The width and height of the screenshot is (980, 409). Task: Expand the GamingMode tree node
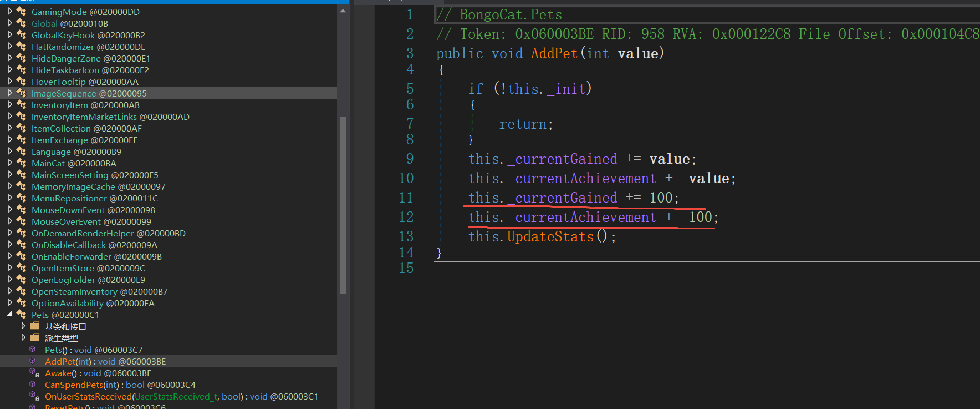click(x=10, y=12)
